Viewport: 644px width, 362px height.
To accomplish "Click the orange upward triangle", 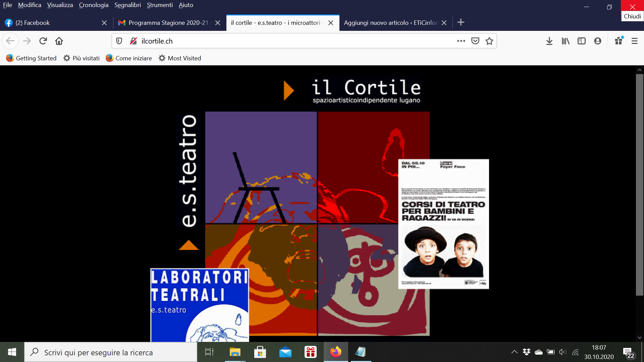I will (x=189, y=245).
